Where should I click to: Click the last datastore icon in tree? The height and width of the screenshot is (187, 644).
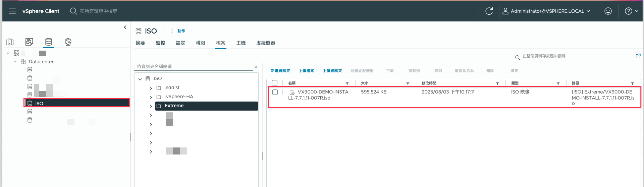click(x=30, y=120)
